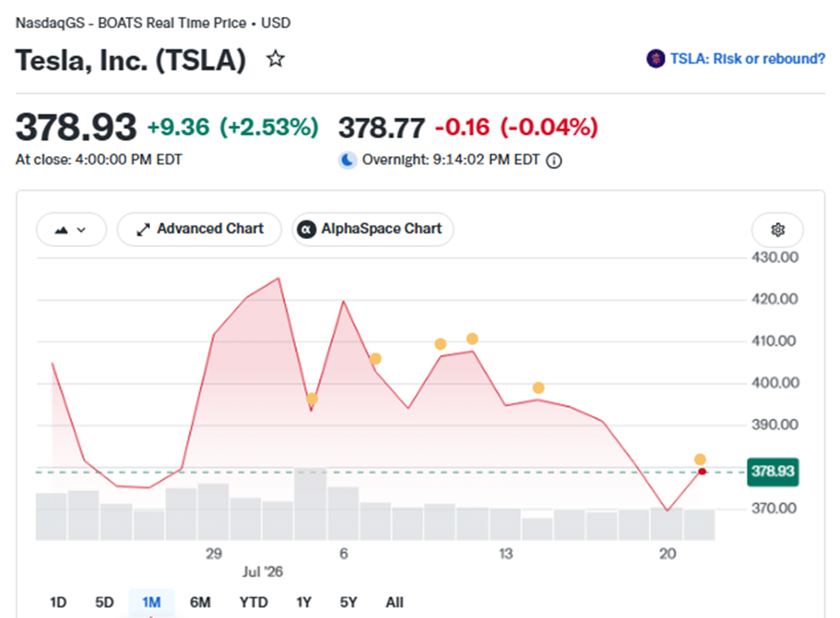Switch to 6M time range
Viewport: 840px width, 618px height.
click(200, 603)
